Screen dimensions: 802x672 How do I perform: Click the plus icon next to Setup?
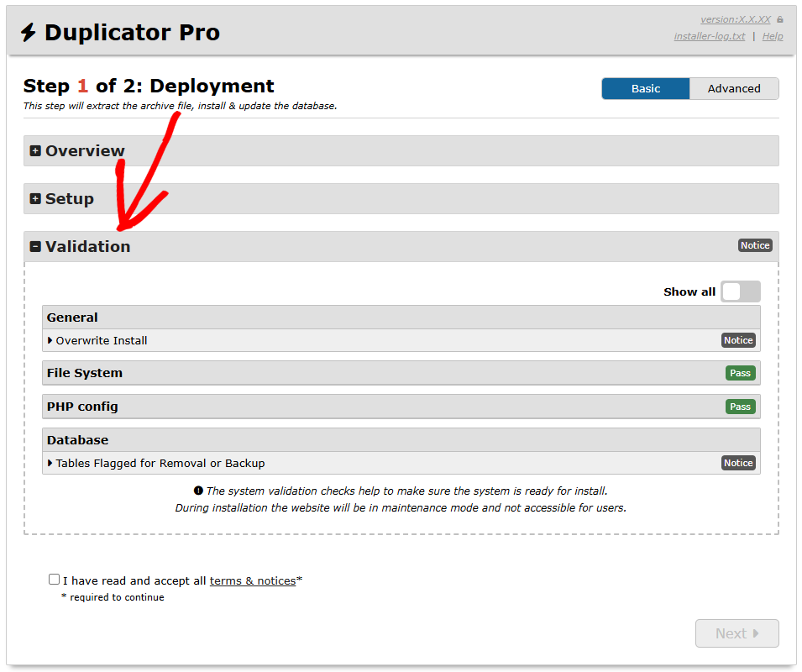tap(35, 199)
